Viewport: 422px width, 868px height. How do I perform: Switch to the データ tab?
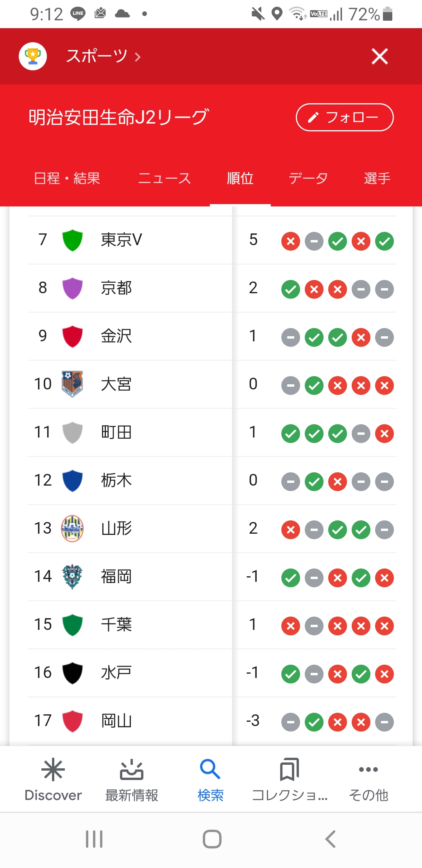308,178
